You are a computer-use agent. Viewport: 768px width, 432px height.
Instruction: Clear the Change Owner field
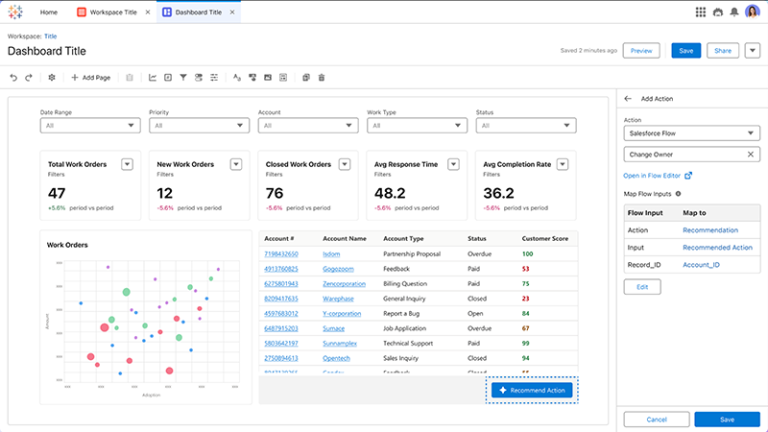751,154
